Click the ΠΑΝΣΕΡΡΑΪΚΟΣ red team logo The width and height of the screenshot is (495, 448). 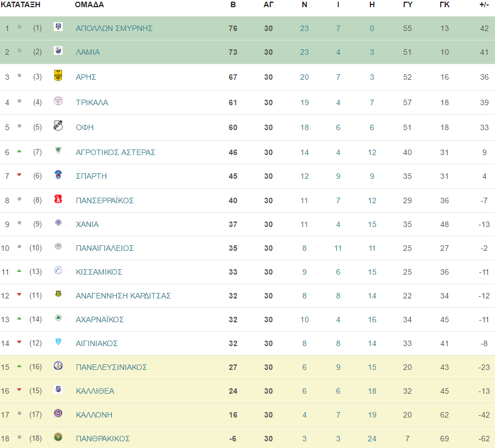tap(58, 199)
